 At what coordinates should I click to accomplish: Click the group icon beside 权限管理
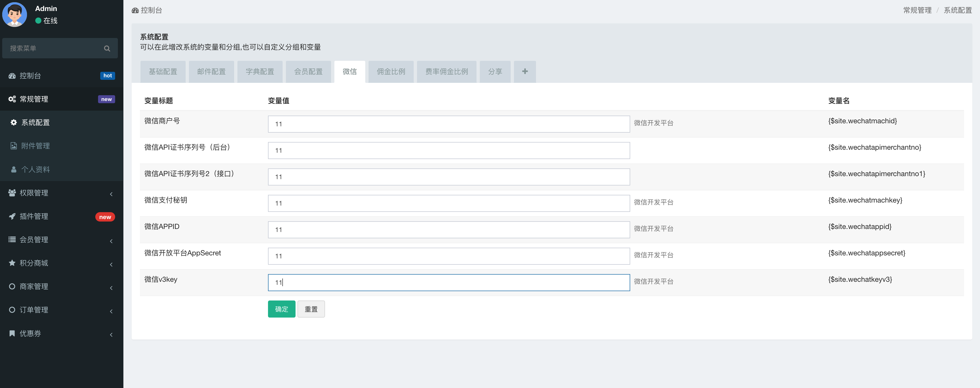[12, 193]
